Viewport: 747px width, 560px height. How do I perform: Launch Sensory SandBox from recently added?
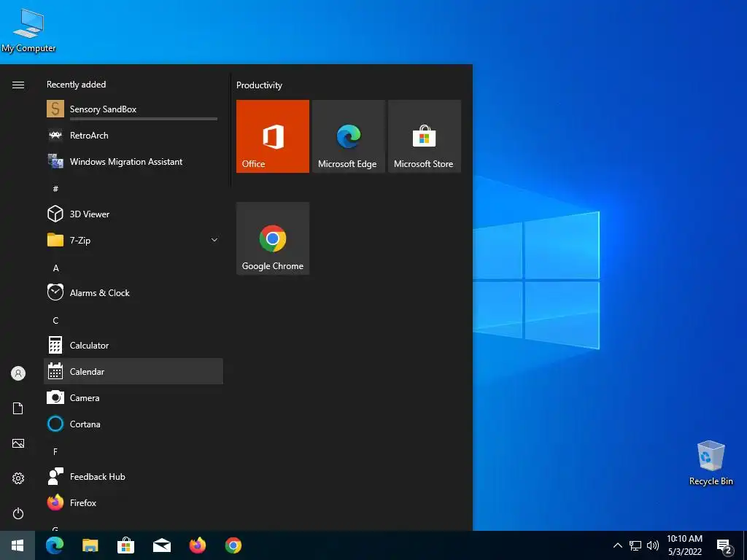(x=133, y=109)
